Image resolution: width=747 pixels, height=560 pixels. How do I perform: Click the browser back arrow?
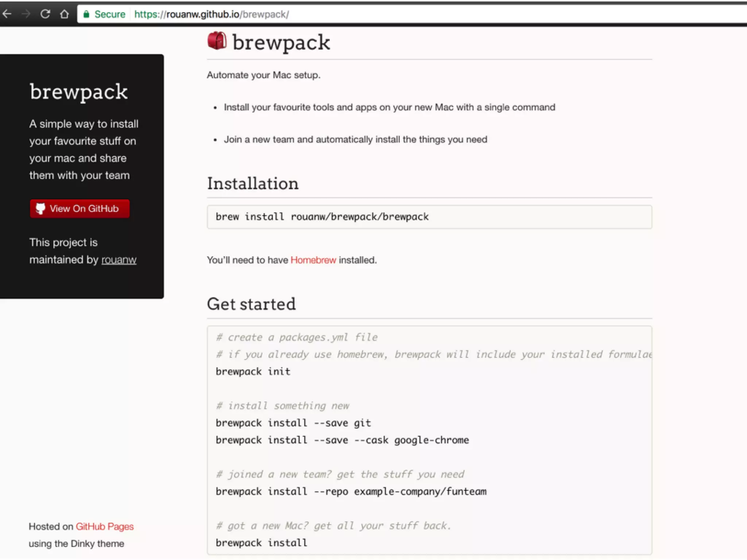click(x=7, y=14)
